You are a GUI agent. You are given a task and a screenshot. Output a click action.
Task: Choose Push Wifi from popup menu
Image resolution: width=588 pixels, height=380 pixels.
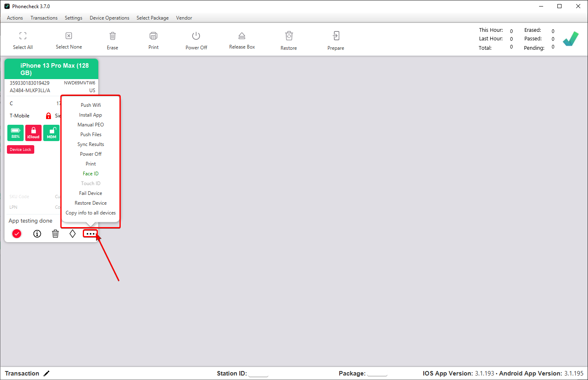coord(91,105)
